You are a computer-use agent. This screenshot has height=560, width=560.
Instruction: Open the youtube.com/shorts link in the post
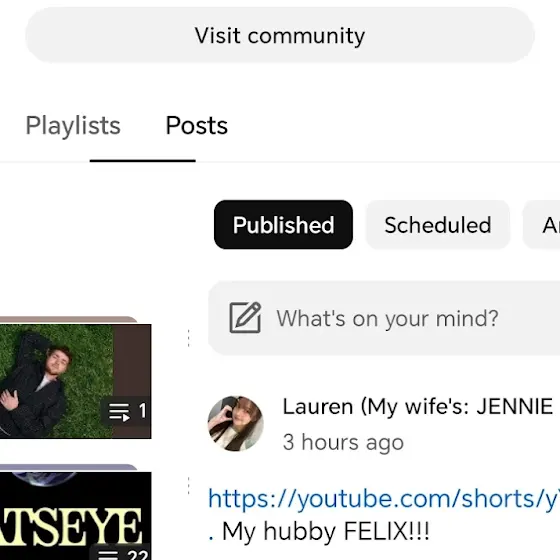click(384, 499)
